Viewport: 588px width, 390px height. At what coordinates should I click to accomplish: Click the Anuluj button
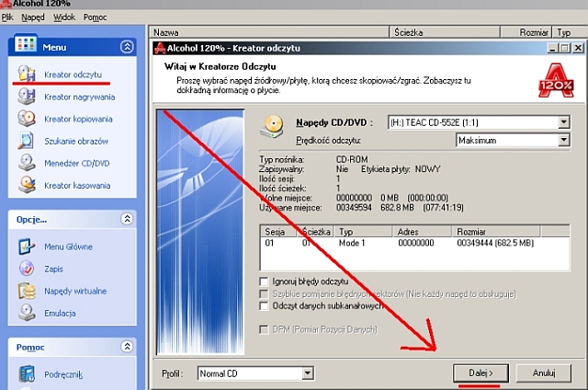pyautogui.click(x=544, y=373)
